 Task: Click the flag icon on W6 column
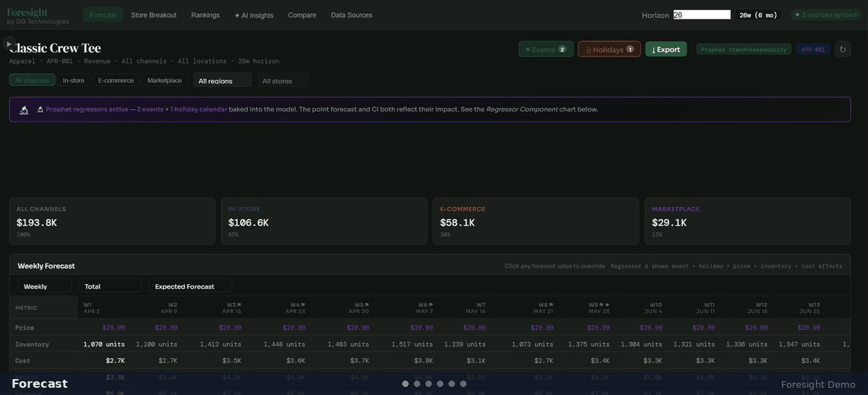(x=431, y=305)
